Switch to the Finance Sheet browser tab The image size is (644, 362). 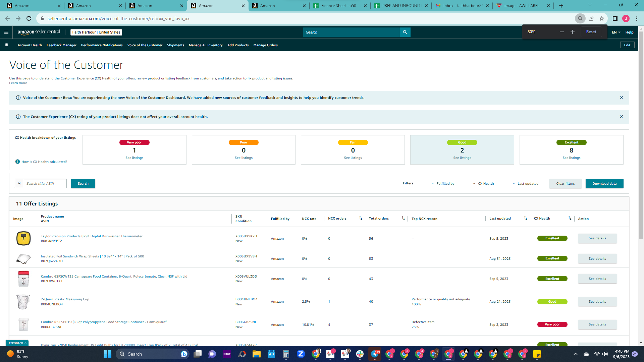[340, 6]
